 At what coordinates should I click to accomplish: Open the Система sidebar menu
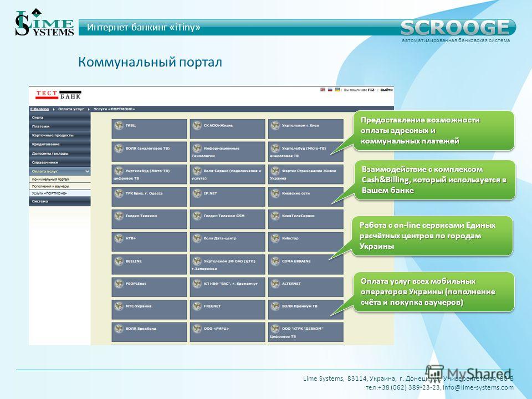(60, 201)
